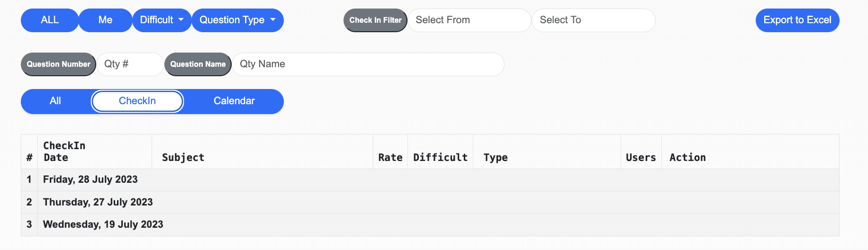868x250 pixels.
Task: Export the table to Excel
Action: pyautogui.click(x=797, y=20)
